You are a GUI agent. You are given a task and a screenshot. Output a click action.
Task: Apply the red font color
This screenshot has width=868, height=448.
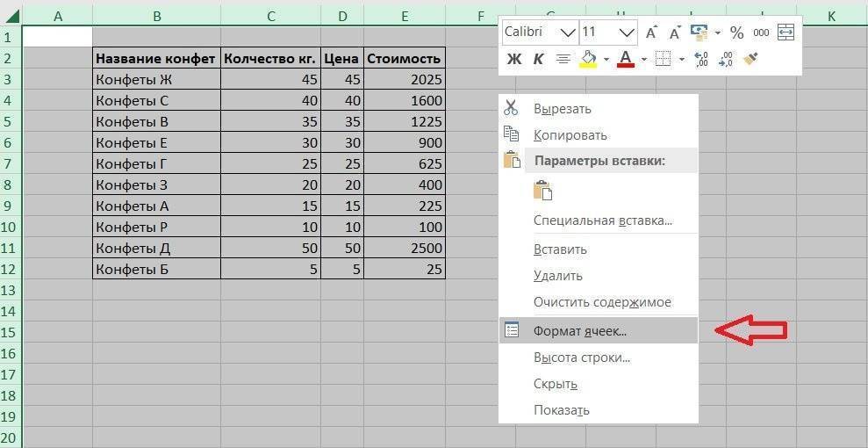[x=626, y=58]
